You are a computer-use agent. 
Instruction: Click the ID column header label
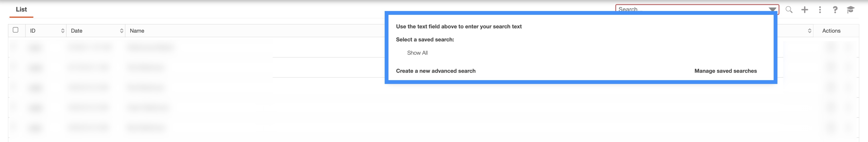(x=33, y=31)
